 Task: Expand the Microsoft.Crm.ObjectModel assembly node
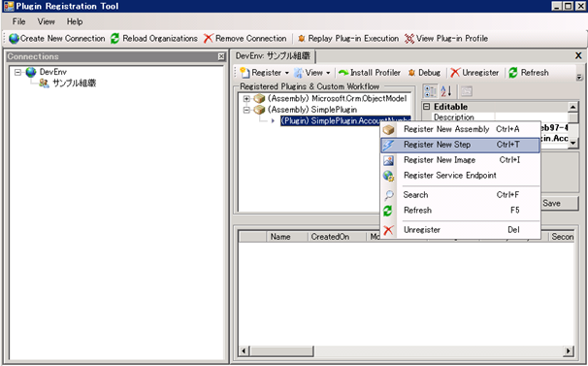tap(246, 99)
